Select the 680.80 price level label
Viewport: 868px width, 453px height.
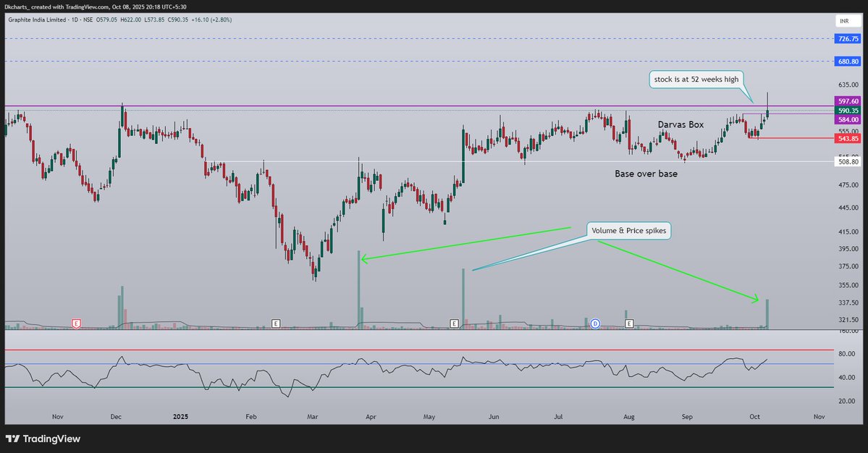(x=848, y=62)
